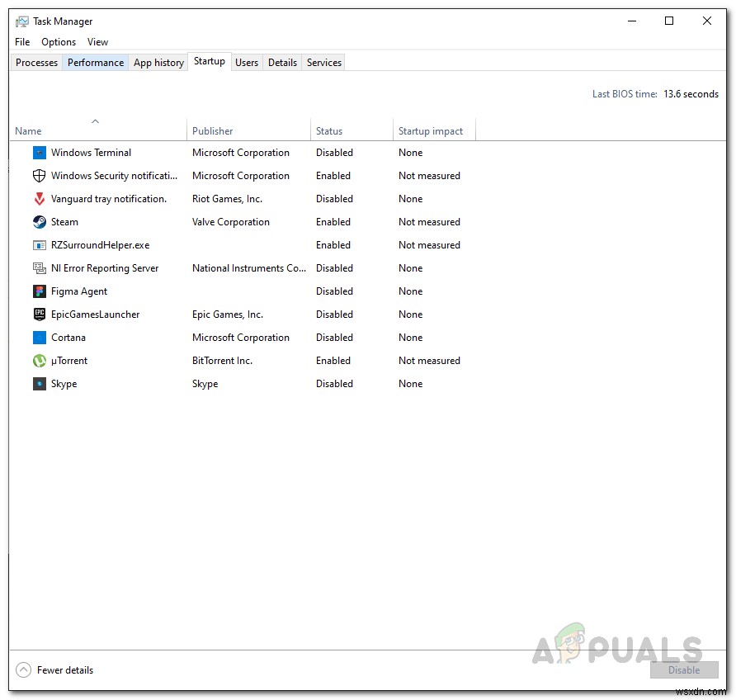
Task: Click National Instruments Co... publisher cell
Action: pyautogui.click(x=249, y=268)
